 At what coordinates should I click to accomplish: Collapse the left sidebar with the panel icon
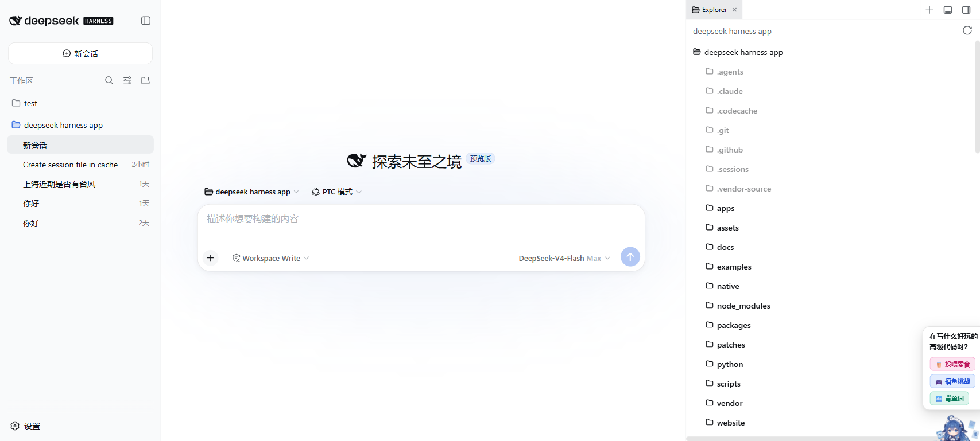(146, 21)
